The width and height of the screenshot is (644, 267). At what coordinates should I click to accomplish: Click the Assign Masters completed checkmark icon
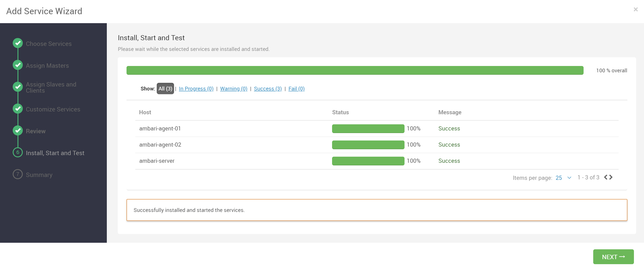18,65
